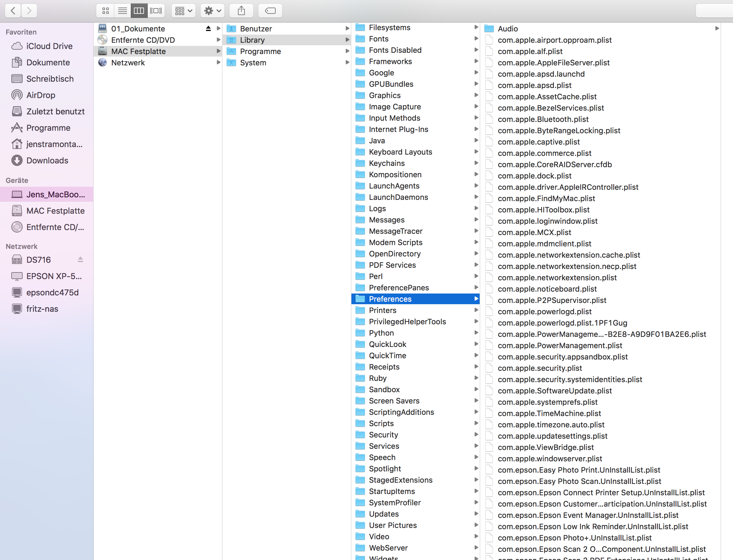Select Downloads in Favoriten sidebar
The width and height of the screenshot is (733, 560).
point(47,160)
